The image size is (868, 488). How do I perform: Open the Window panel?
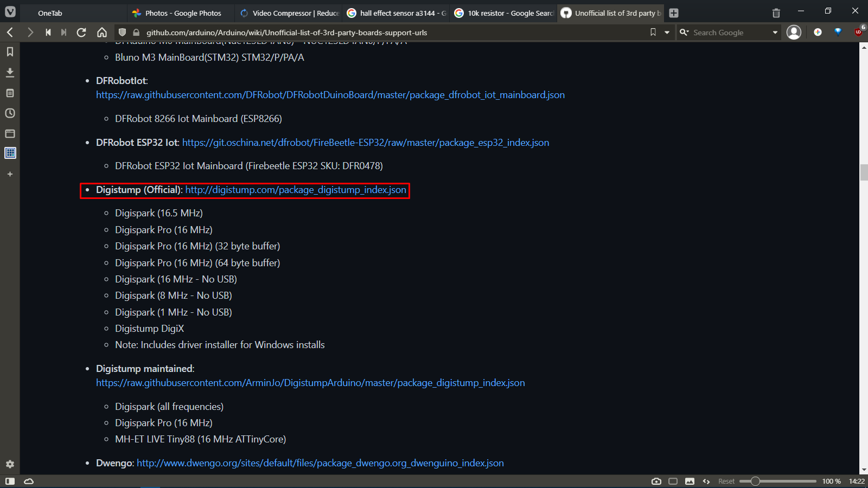10,133
